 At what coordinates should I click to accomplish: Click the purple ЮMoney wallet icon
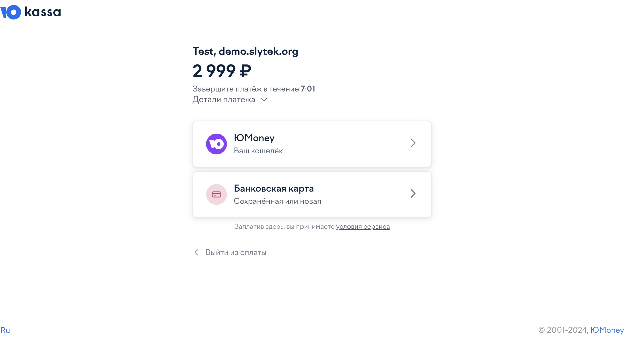(216, 144)
